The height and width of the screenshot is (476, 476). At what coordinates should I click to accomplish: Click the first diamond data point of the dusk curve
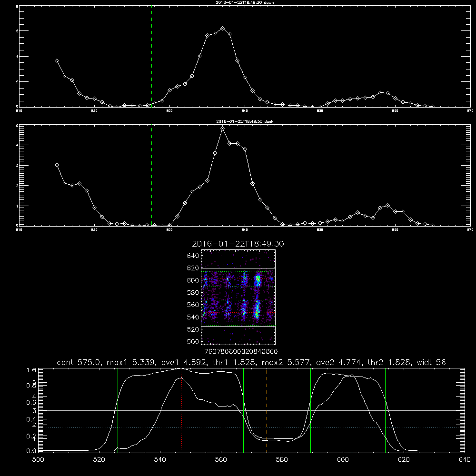(x=57, y=165)
